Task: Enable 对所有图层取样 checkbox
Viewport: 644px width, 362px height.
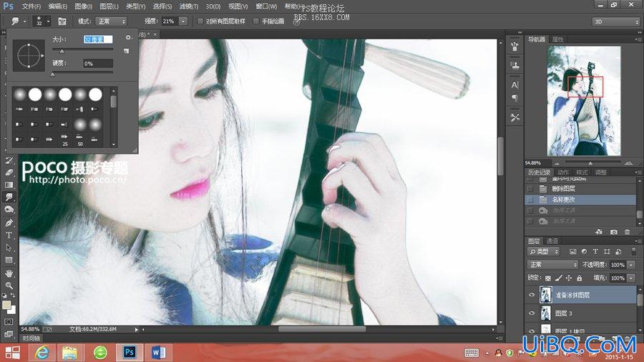Action: 200,21
